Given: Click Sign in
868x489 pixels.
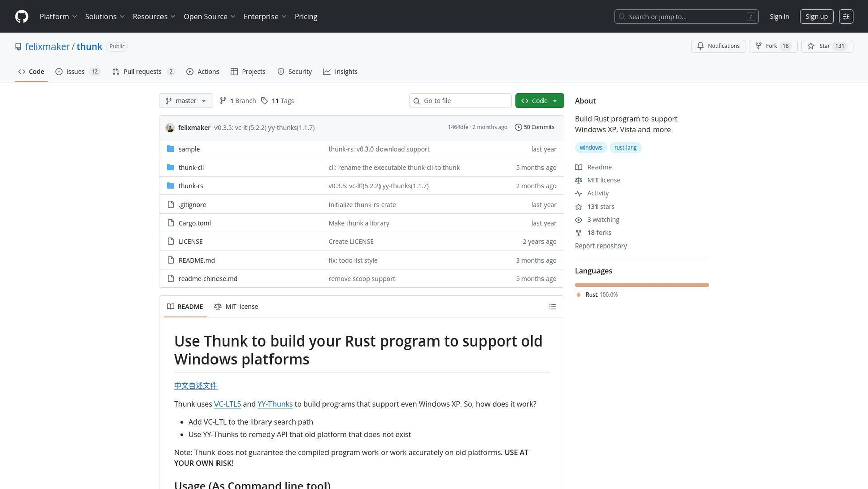Looking at the screenshot, I should coord(779,17).
